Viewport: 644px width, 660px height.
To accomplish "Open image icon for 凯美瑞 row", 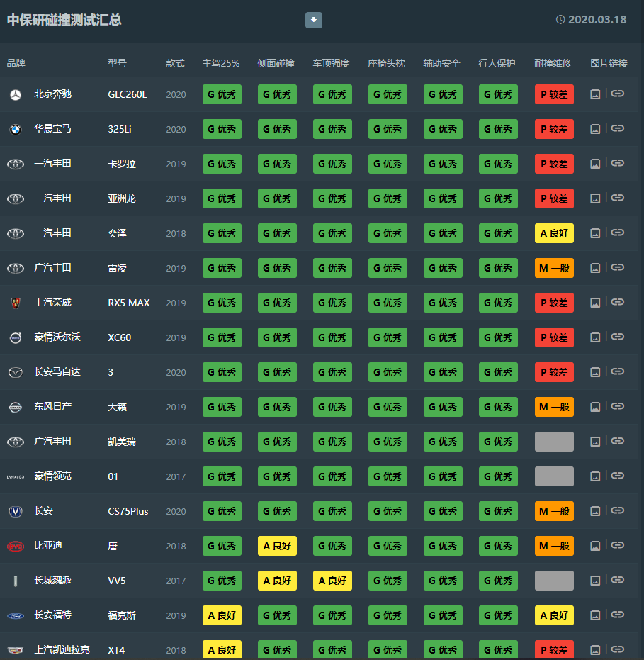I will pyautogui.click(x=595, y=442).
